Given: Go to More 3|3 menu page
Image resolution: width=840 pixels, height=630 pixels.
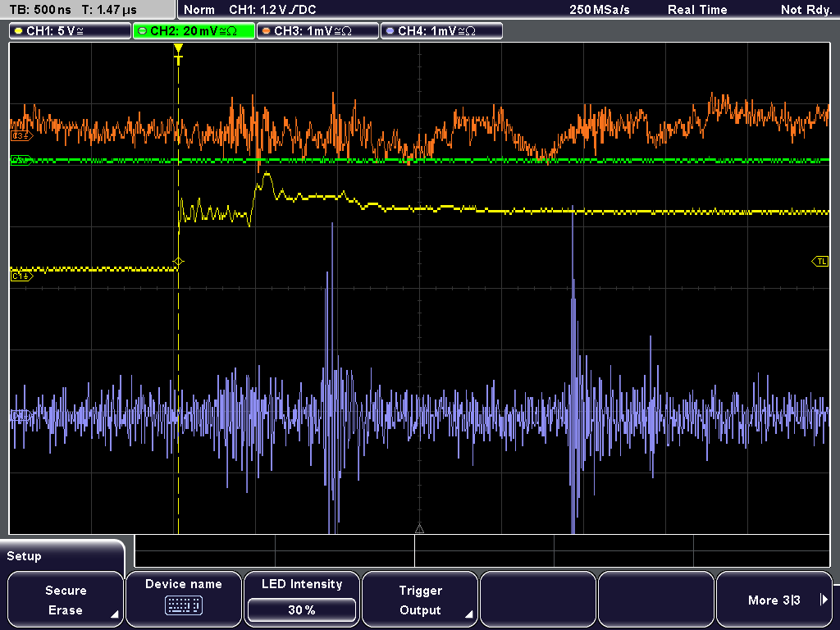Looking at the screenshot, I should point(774,600).
